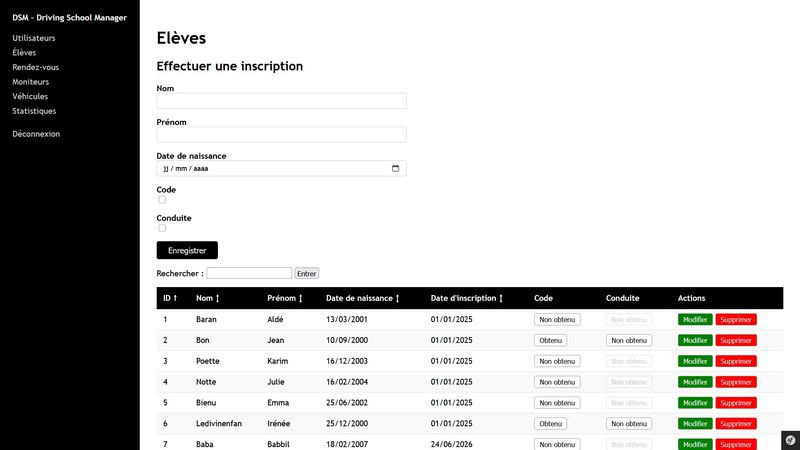Toggle Ledivinenfan's Code status Obtenu
800x450 pixels.
[550, 423]
